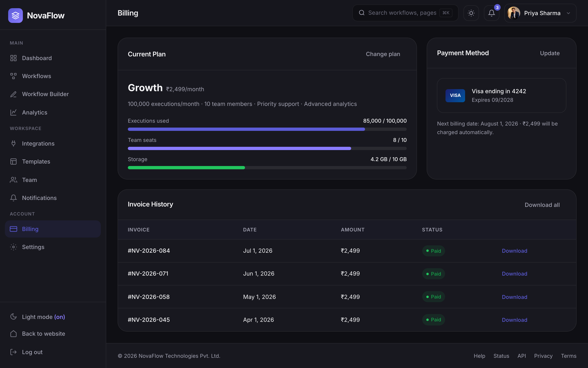Download invoice #NV-2026-071

pyautogui.click(x=514, y=274)
